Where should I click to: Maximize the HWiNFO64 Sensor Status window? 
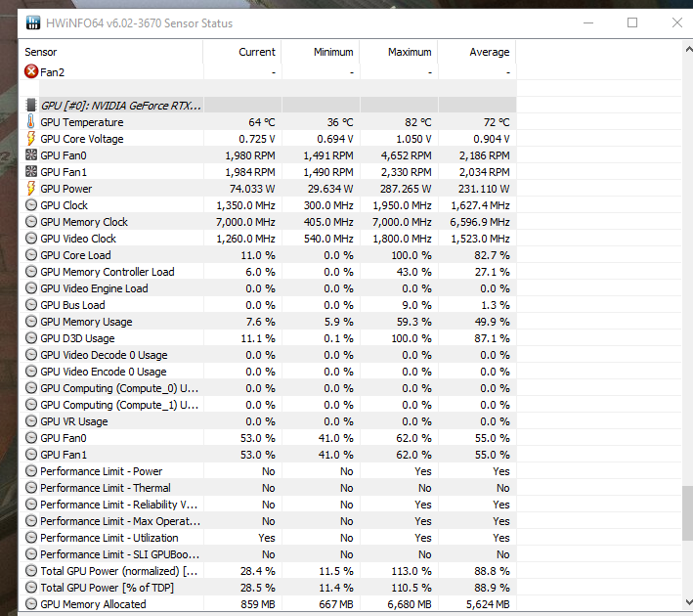632,22
